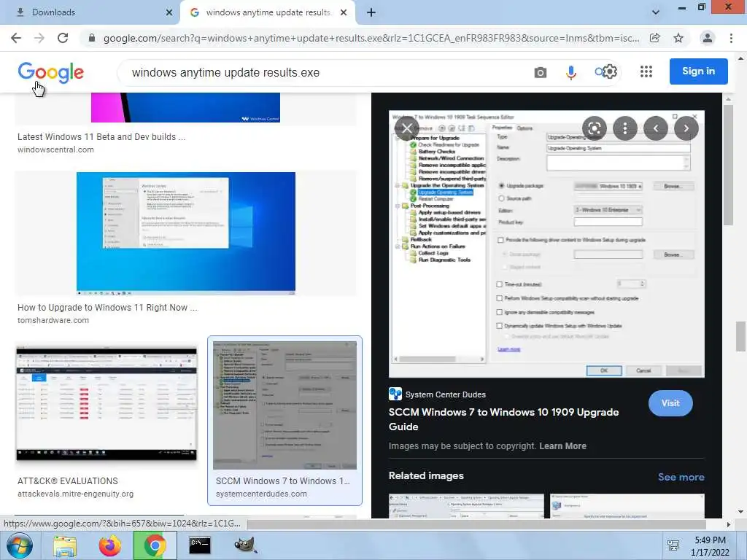Launch Firefox from taskbar

point(110,545)
